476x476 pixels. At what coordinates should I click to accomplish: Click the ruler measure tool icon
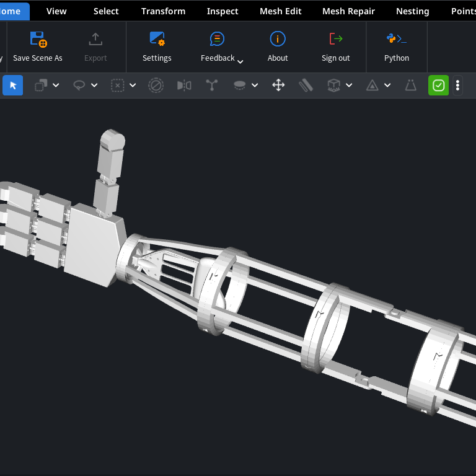pos(306,86)
